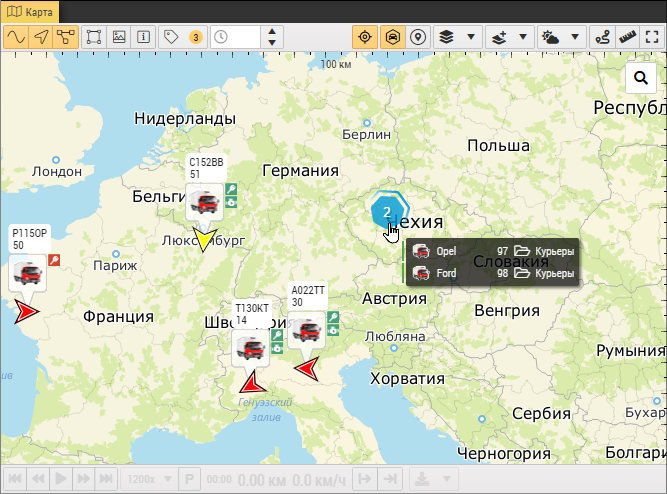Decrease the time value with down arrow
Screen dimensions: 667x494
pyautogui.click(x=272, y=43)
